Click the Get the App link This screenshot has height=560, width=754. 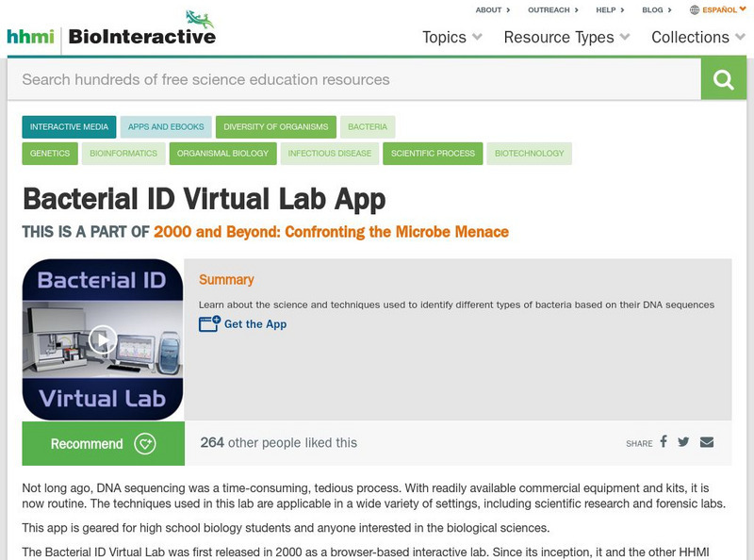pyautogui.click(x=255, y=324)
